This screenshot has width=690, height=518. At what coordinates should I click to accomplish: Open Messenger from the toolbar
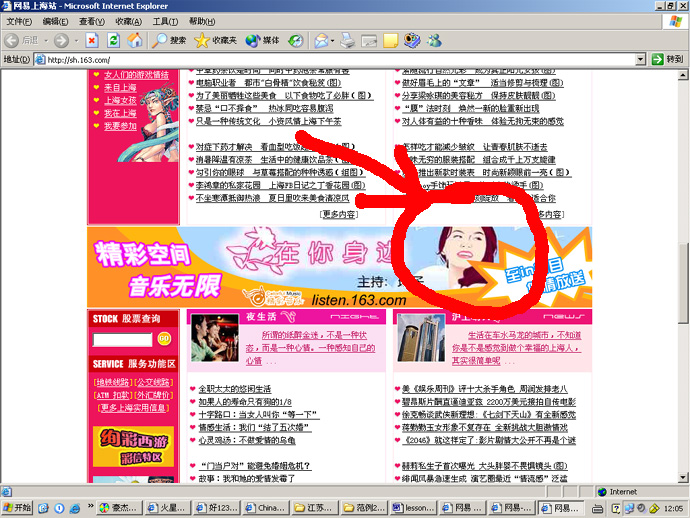point(434,40)
